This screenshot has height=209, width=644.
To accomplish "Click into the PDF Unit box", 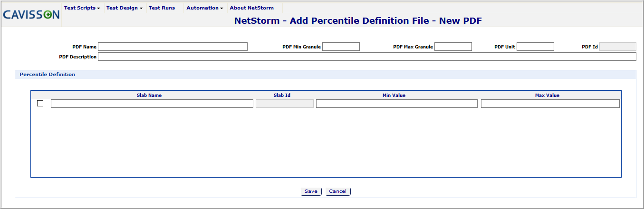I will (x=535, y=47).
